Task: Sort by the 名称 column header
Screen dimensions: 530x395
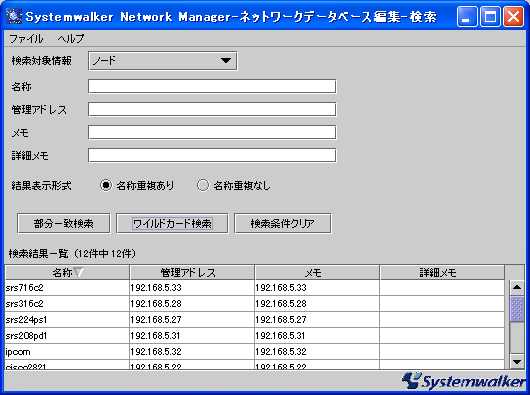Action: pyautogui.click(x=67, y=272)
